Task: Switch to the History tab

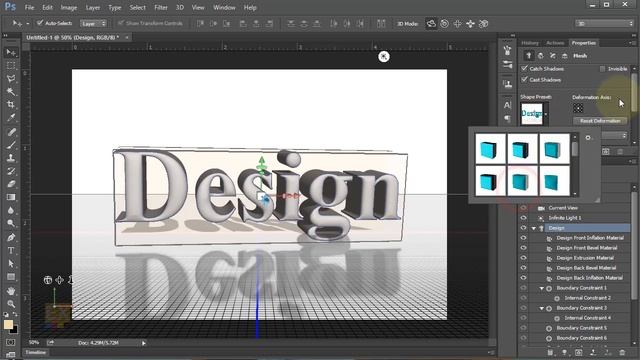Action: coord(530,43)
